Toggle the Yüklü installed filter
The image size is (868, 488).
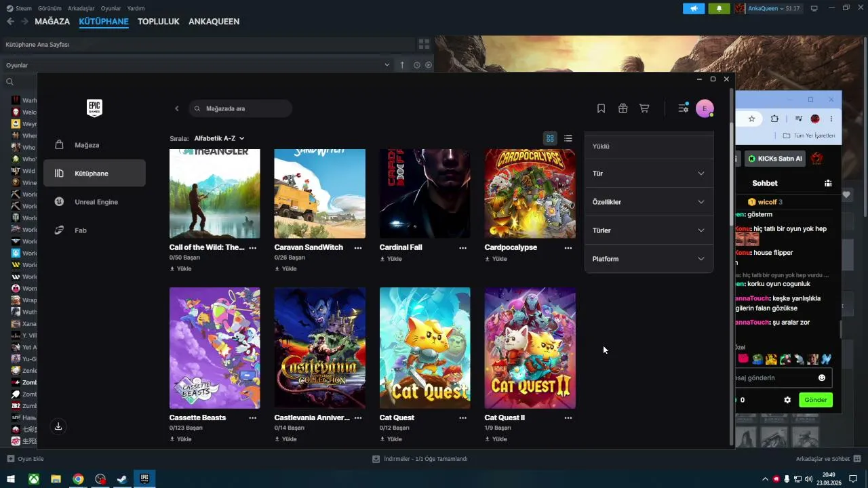coord(649,146)
